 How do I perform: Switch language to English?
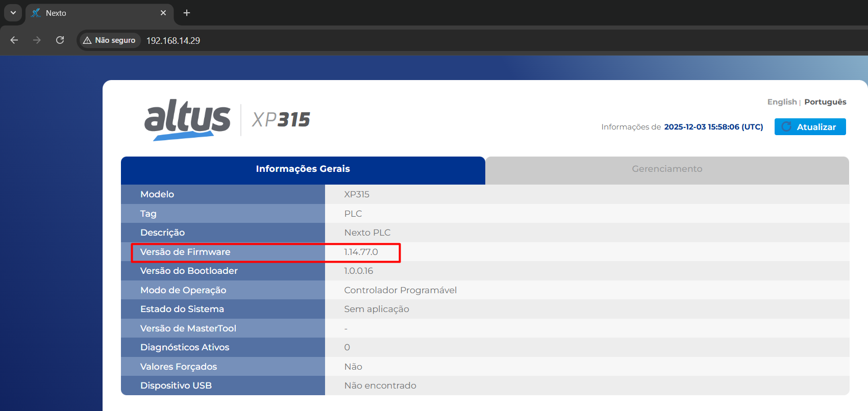[x=782, y=102]
